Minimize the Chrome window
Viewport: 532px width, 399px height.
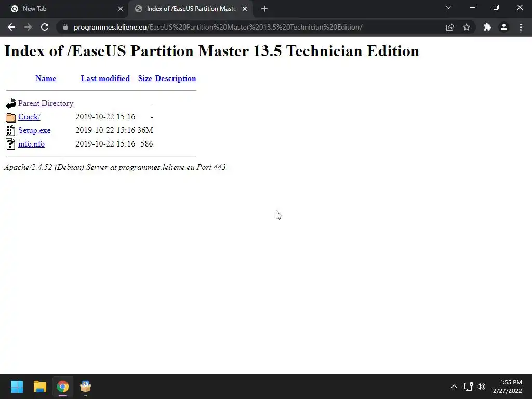(472, 7)
